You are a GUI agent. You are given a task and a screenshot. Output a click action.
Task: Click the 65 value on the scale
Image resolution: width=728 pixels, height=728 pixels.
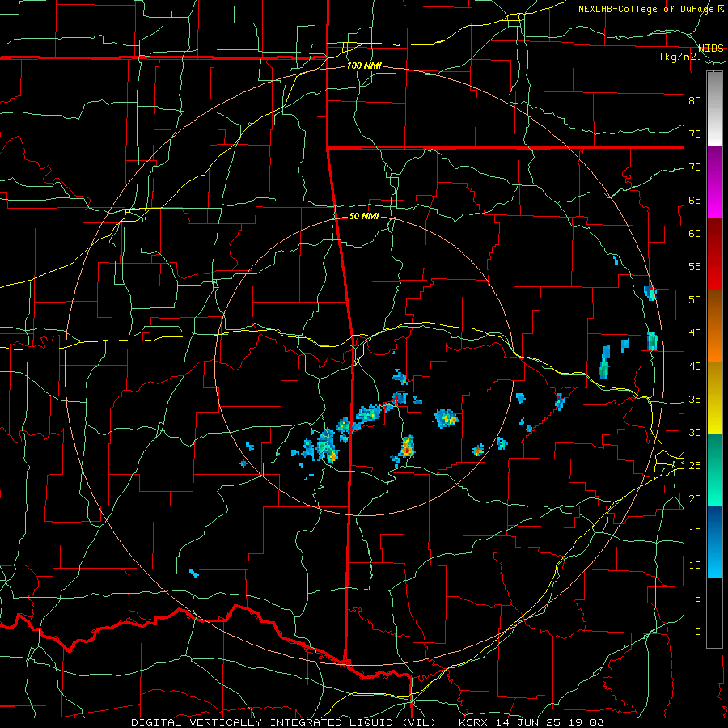(695, 201)
